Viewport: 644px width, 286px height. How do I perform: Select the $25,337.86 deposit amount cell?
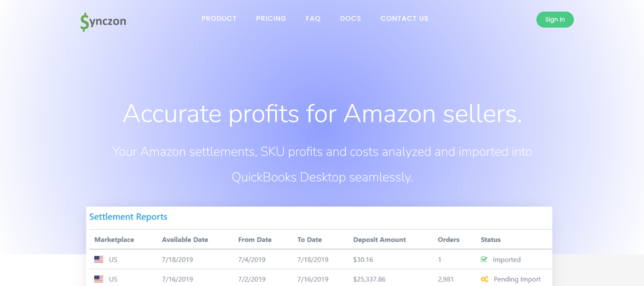pyautogui.click(x=369, y=279)
